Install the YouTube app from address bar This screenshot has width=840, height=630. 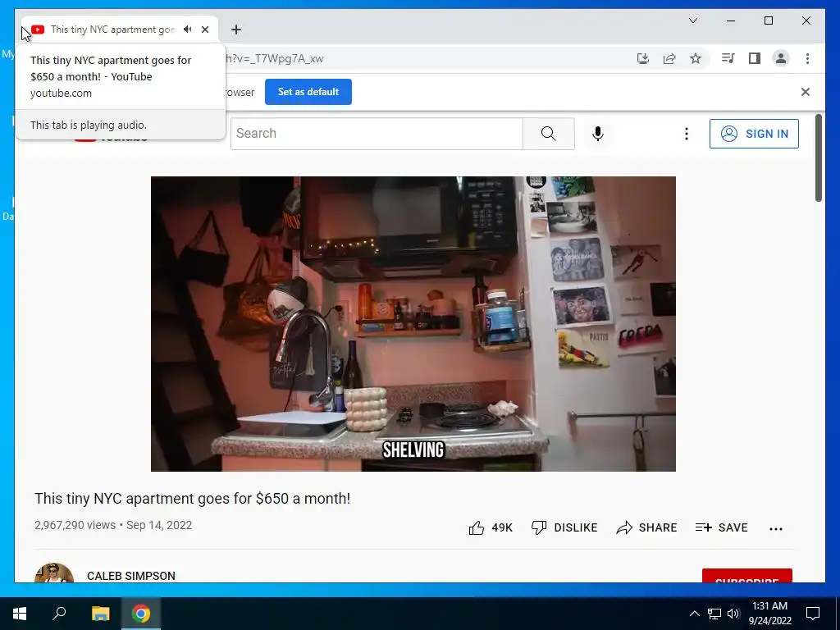coord(643,58)
